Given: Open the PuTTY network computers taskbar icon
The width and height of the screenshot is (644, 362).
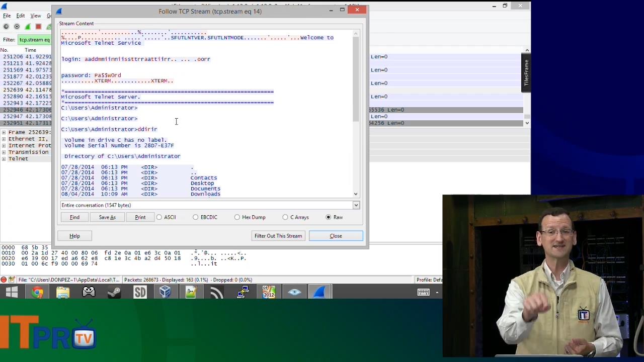Looking at the screenshot, I should 243,292.
